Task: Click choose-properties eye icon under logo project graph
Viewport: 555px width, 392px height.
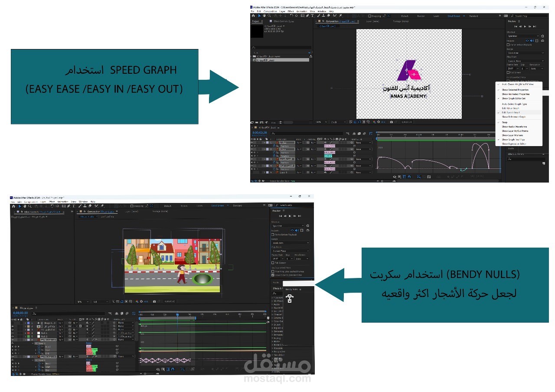Action: tap(395, 177)
